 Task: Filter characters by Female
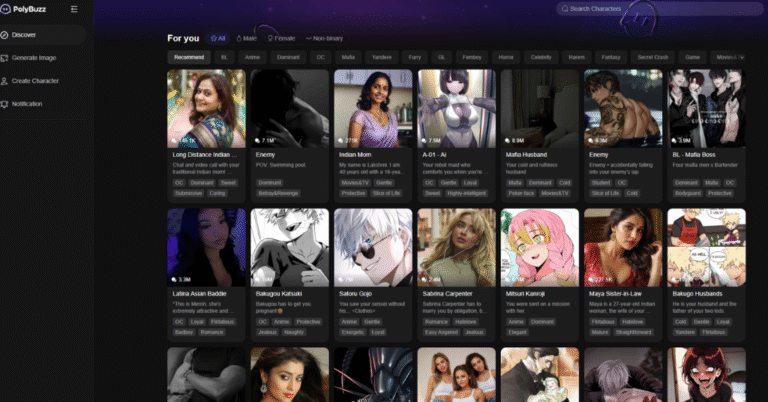pyautogui.click(x=281, y=38)
